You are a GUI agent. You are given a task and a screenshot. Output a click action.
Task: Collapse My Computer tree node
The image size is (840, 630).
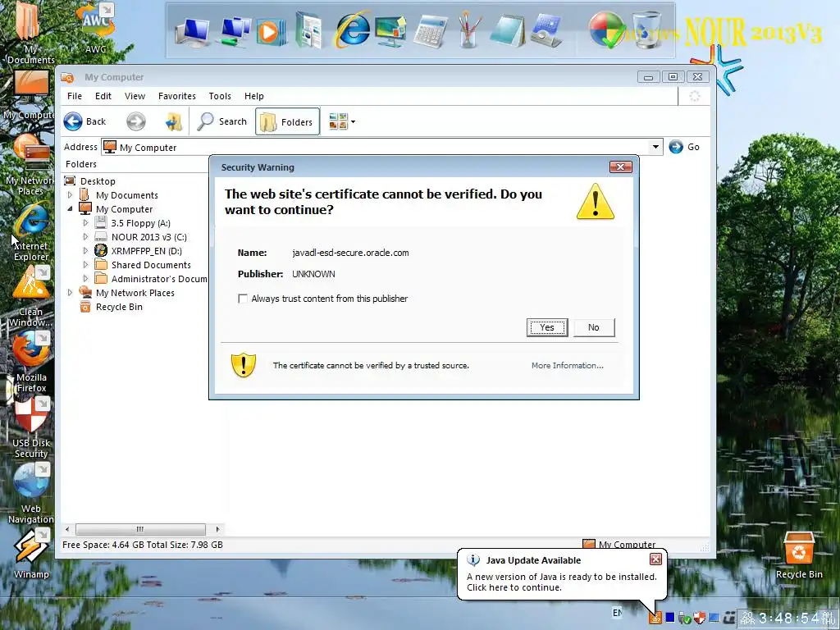click(71, 209)
